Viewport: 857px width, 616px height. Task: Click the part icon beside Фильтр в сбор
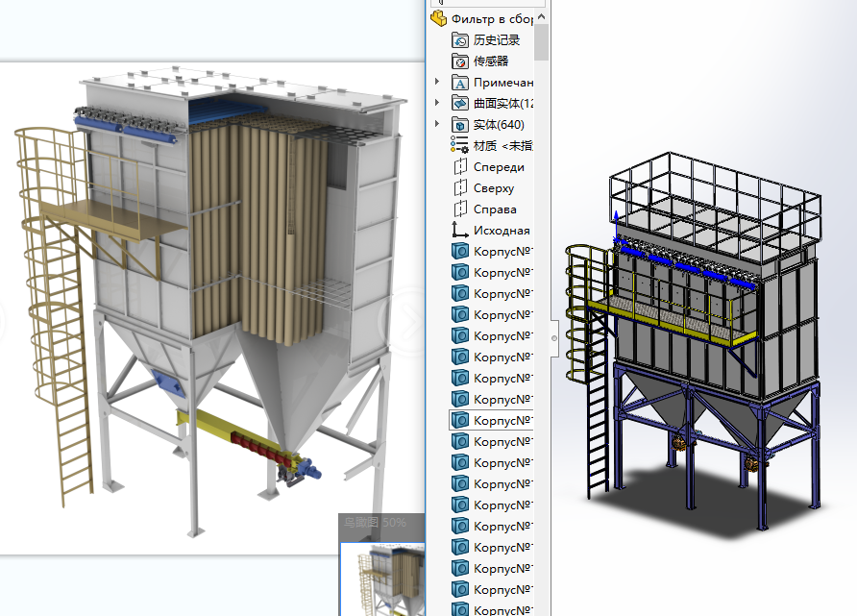pos(439,18)
